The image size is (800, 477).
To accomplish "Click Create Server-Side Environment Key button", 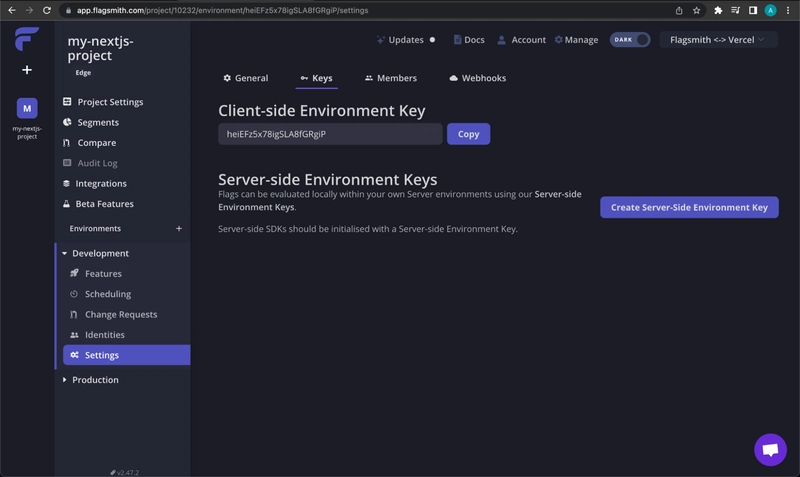I will (689, 207).
